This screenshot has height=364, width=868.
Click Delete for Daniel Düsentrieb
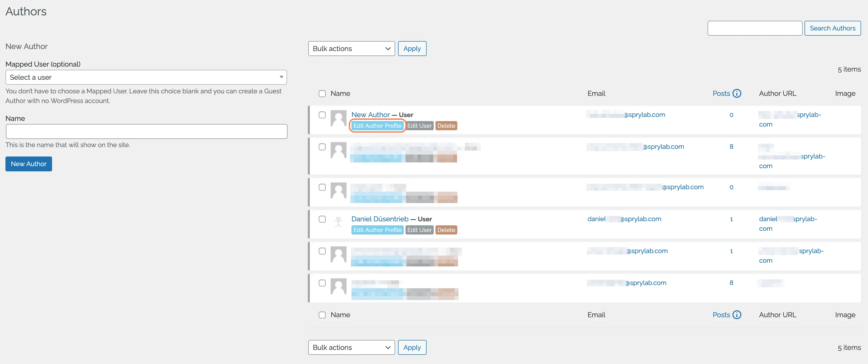(446, 230)
